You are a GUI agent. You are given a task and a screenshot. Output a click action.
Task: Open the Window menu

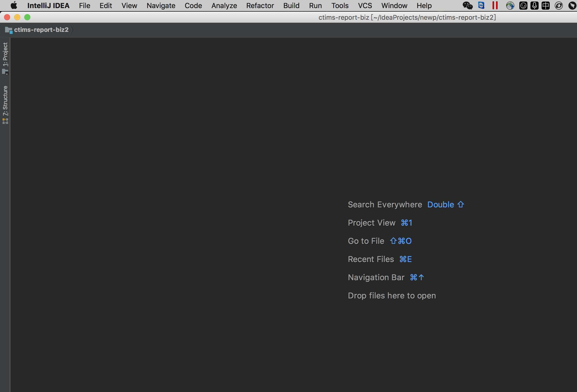394,5
